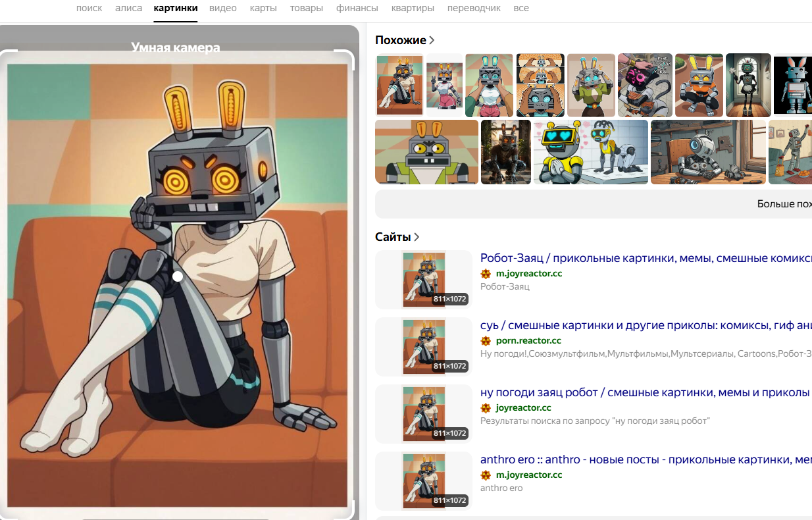This screenshot has height=520, width=812.
Task: Click the porn.reactor.cc domain link
Action: coord(528,341)
